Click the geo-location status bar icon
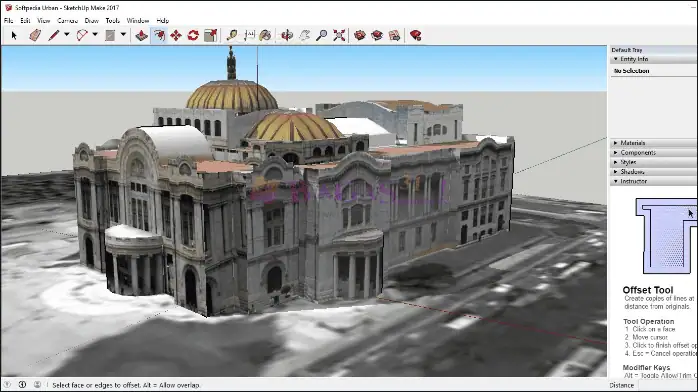This screenshot has width=698, height=392. (x=8, y=385)
